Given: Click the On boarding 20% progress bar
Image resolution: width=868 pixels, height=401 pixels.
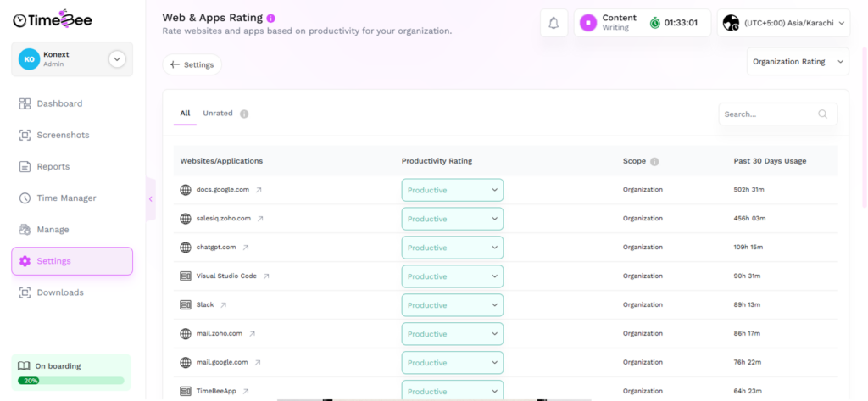Looking at the screenshot, I should pos(71,381).
